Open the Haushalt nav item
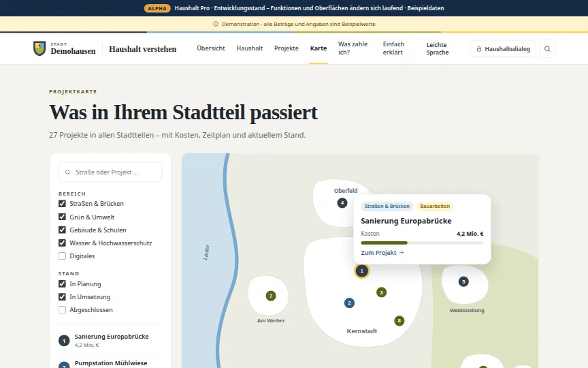588x368 pixels. [x=249, y=48]
